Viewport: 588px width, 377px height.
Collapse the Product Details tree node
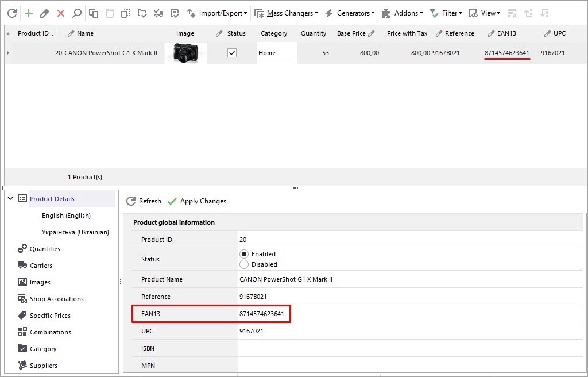point(10,199)
